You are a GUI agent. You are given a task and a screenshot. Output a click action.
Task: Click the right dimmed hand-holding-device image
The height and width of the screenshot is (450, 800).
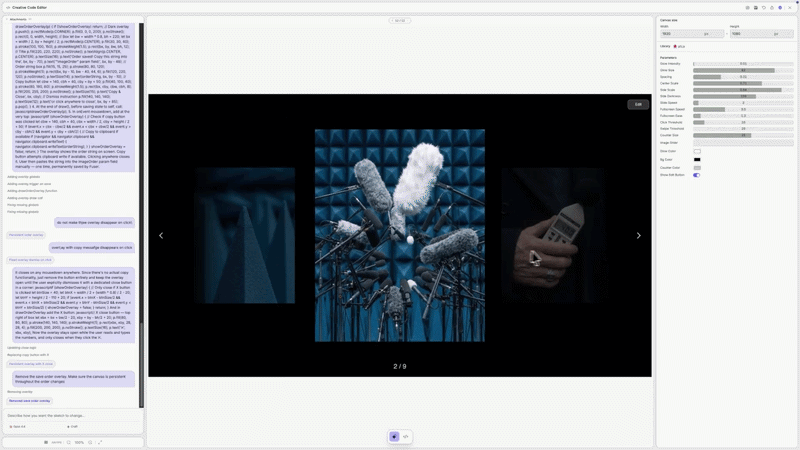pyautogui.click(x=554, y=235)
